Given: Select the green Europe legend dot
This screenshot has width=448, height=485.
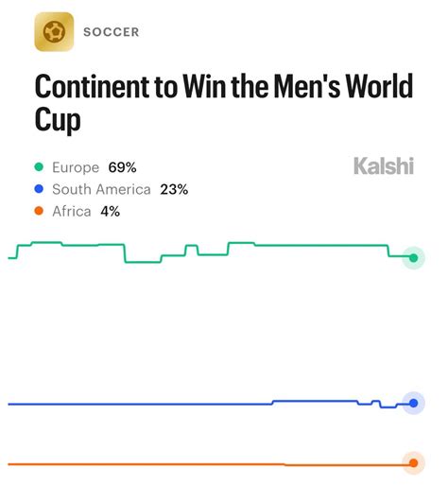Looking at the screenshot, I should 39,167.
